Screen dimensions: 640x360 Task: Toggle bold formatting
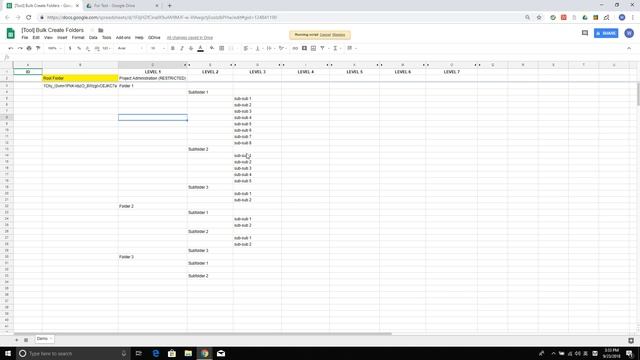[x=173, y=48]
